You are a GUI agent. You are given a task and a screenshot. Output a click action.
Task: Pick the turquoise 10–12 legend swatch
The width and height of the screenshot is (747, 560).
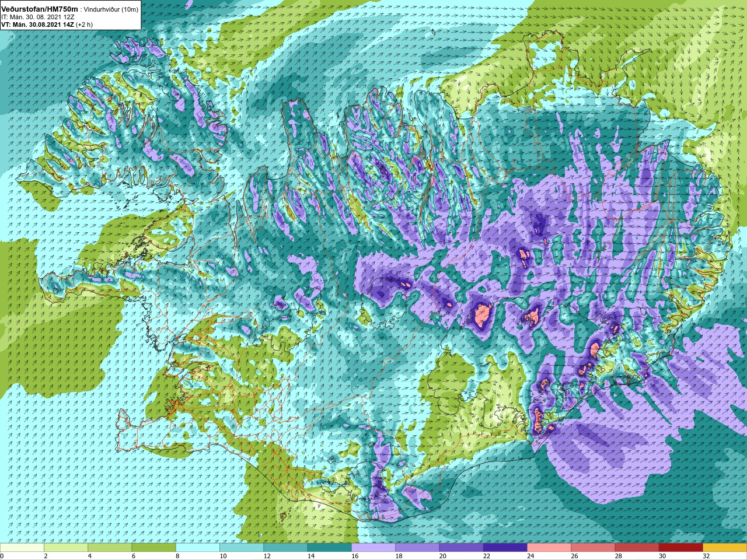242,548
